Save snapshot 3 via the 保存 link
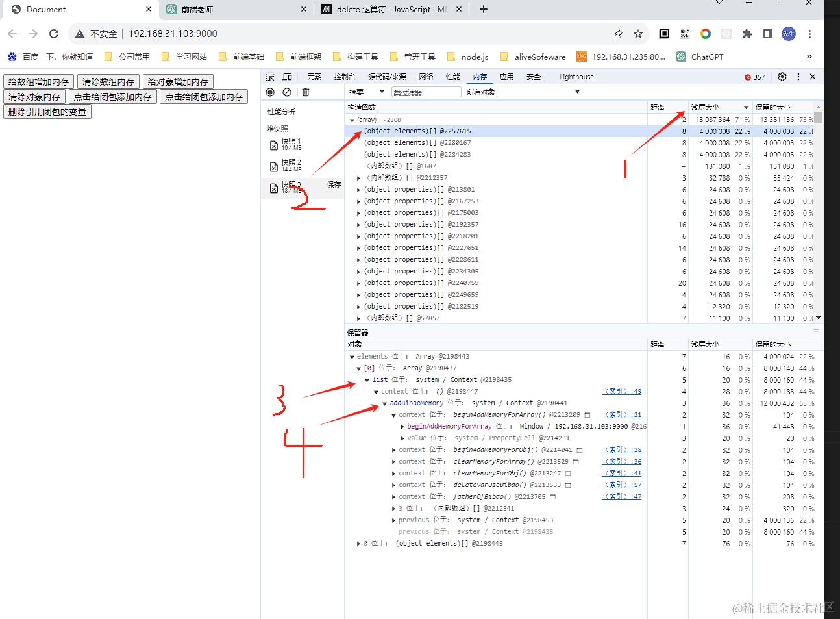Screen dimensions: 840x619 click(334, 185)
